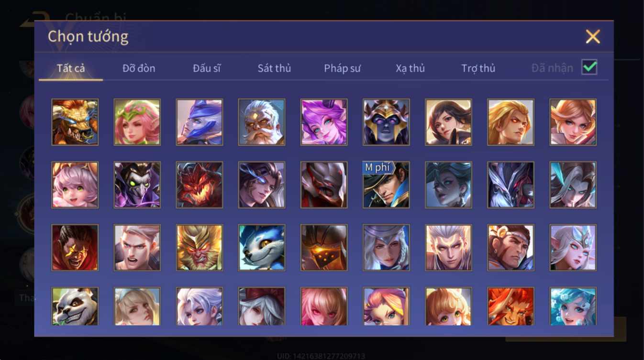Select the panda hero portrait

tap(75, 306)
